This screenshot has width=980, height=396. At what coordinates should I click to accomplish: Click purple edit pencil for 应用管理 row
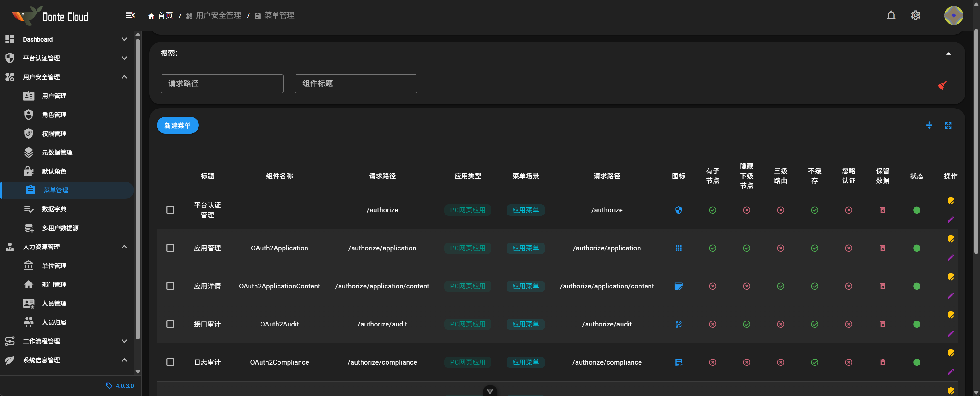click(x=950, y=258)
